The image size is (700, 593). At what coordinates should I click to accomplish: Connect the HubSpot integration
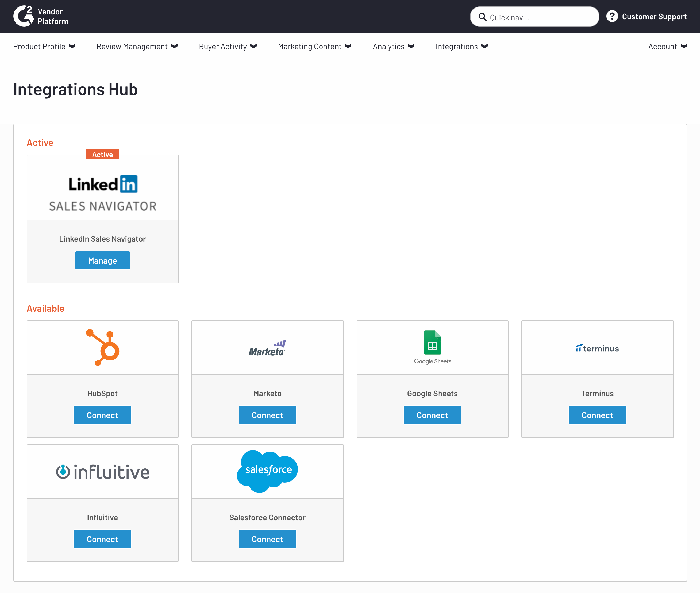pyautogui.click(x=103, y=415)
